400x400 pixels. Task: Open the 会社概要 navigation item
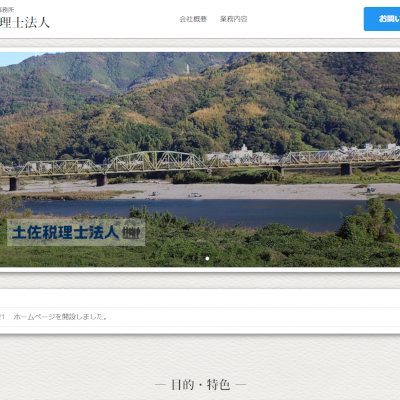[193, 19]
